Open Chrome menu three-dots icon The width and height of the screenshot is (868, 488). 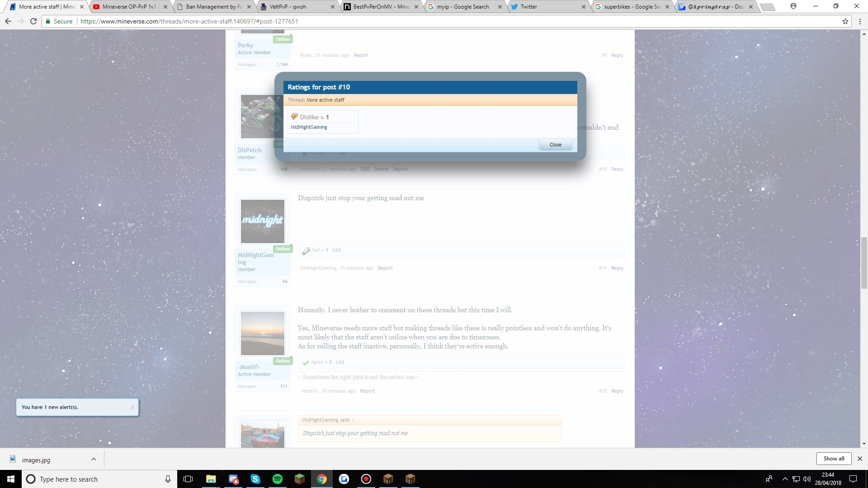point(859,21)
